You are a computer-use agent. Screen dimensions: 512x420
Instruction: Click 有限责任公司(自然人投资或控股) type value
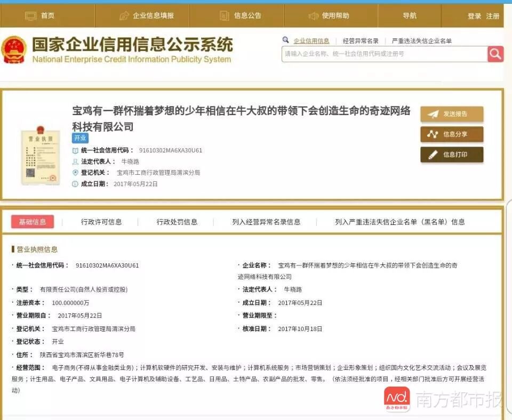(84, 289)
